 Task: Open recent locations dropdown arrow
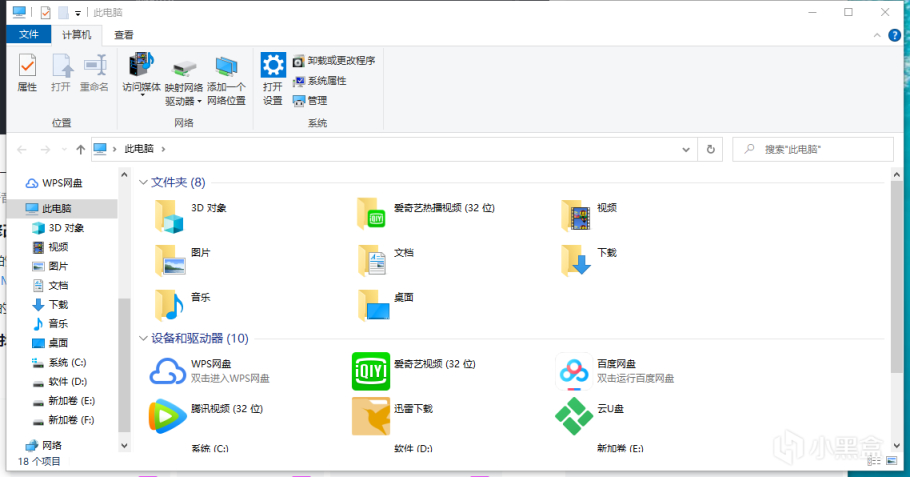64,150
